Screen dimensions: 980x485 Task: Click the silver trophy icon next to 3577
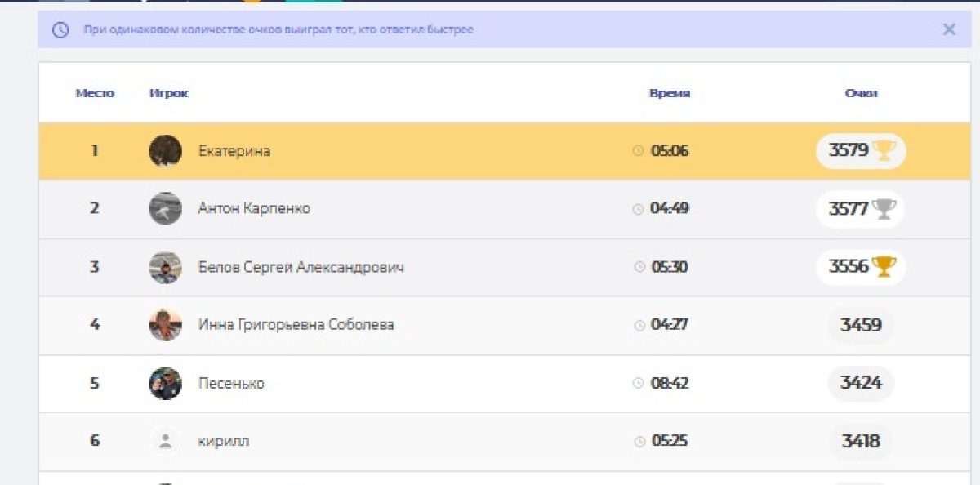pyautogui.click(x=884, y=209)
